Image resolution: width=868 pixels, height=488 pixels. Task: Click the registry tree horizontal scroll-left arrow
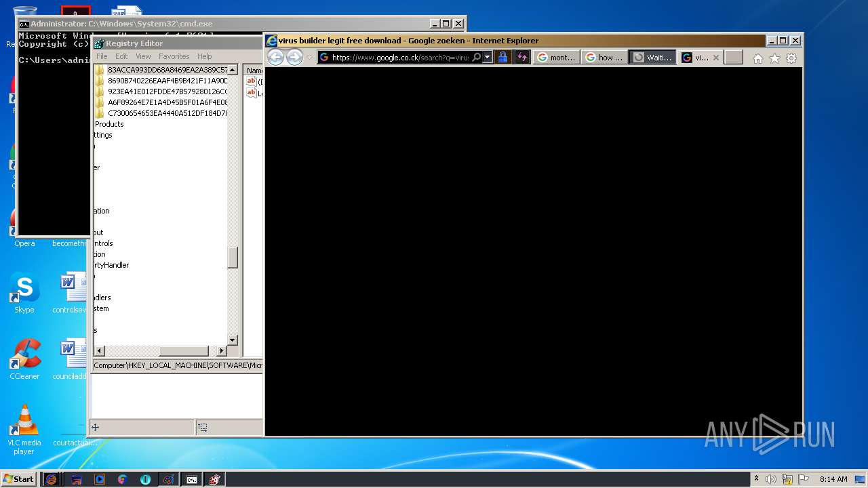point(100,350)
